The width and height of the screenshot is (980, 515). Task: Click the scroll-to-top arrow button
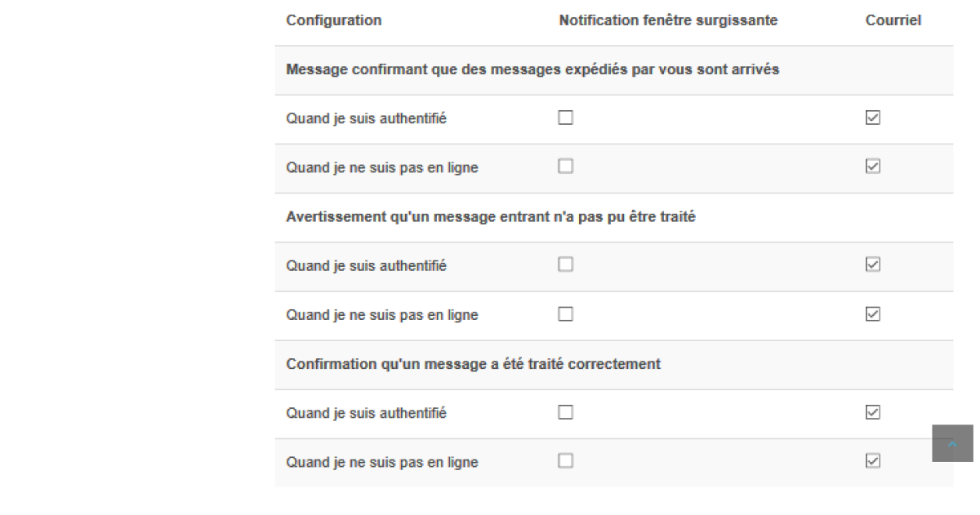click(x=951, y=443)
